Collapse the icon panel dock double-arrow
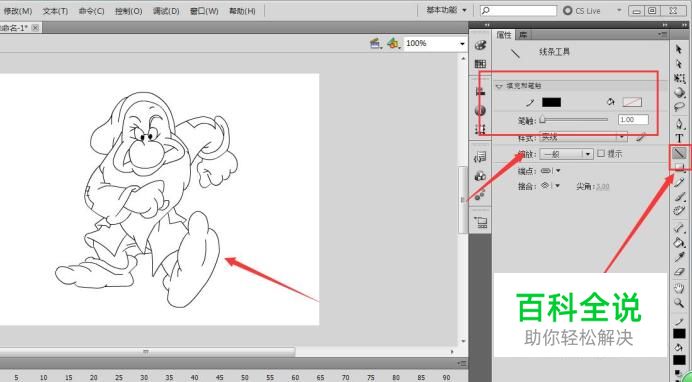Screen dimensions: 692x382 point(487,25)
